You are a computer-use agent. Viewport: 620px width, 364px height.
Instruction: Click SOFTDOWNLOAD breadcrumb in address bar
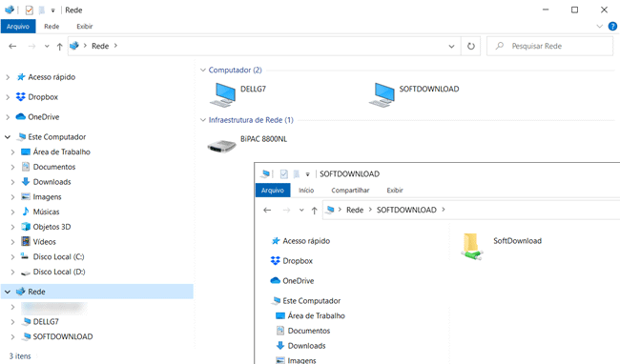[x=406, y=210]
